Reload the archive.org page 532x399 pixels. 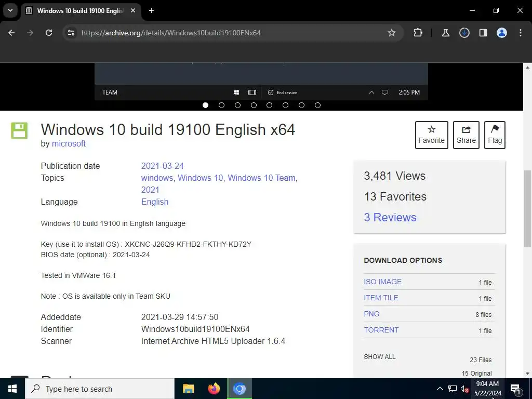pos(49,33)
